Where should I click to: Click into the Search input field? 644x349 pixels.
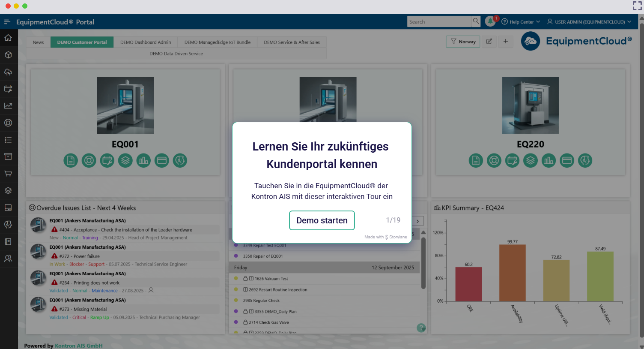[x=439, y=22]
